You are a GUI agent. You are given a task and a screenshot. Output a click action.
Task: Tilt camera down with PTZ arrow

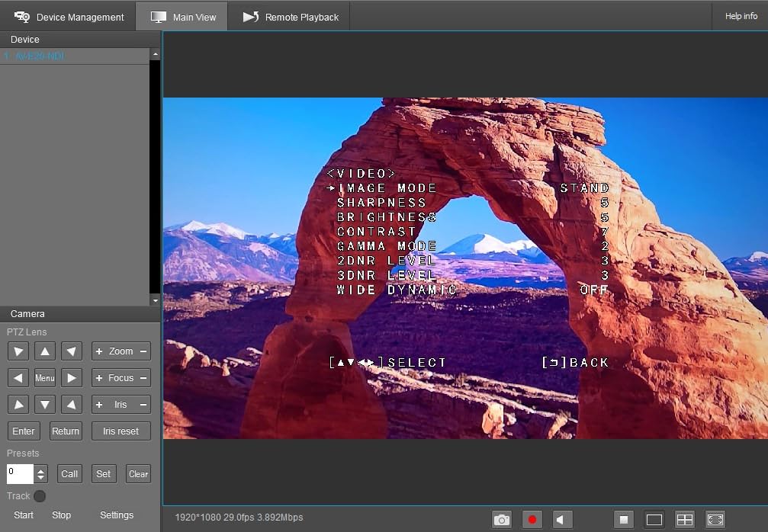(44, 404)
